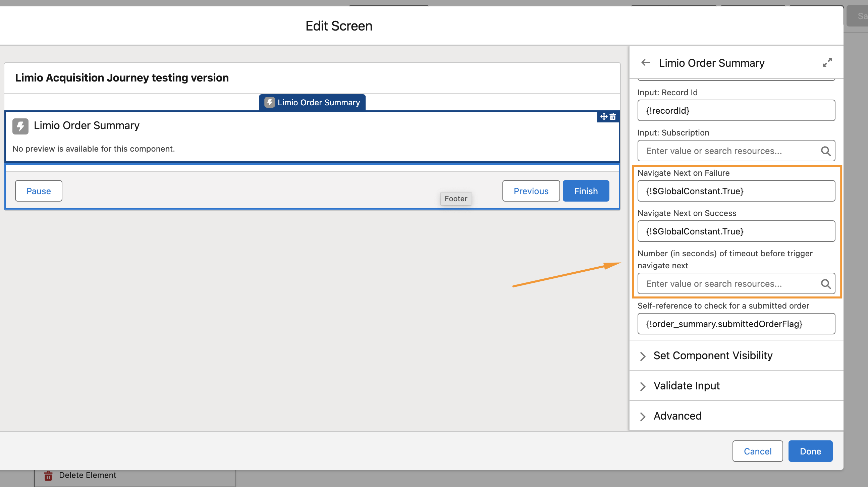Delete the component using the trash icon

click(x=613, y=117)
